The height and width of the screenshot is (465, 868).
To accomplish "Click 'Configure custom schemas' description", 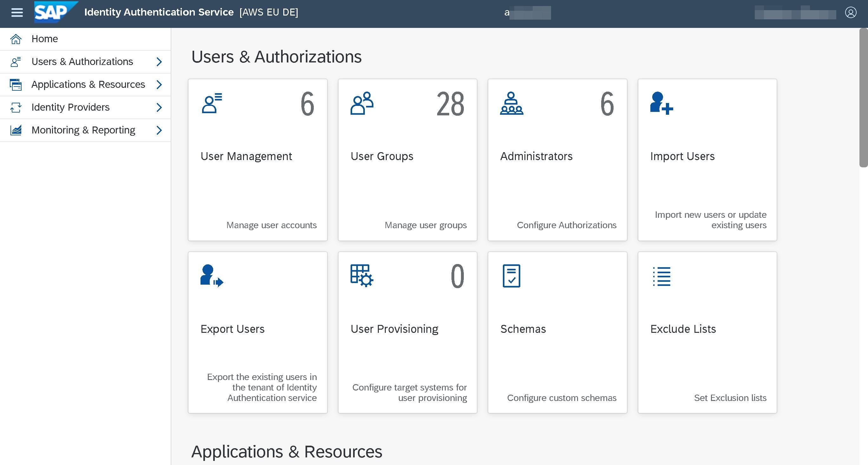I will click(x=562, y=398).
